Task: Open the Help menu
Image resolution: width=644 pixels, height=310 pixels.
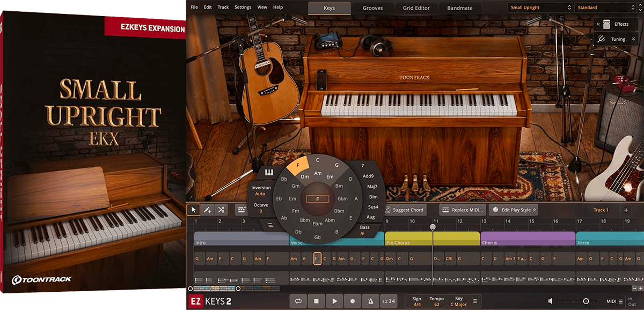Action: (278, 8)
